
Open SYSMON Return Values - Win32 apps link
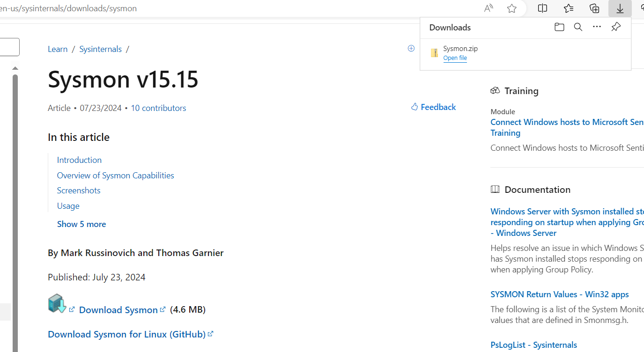[559, 294]
